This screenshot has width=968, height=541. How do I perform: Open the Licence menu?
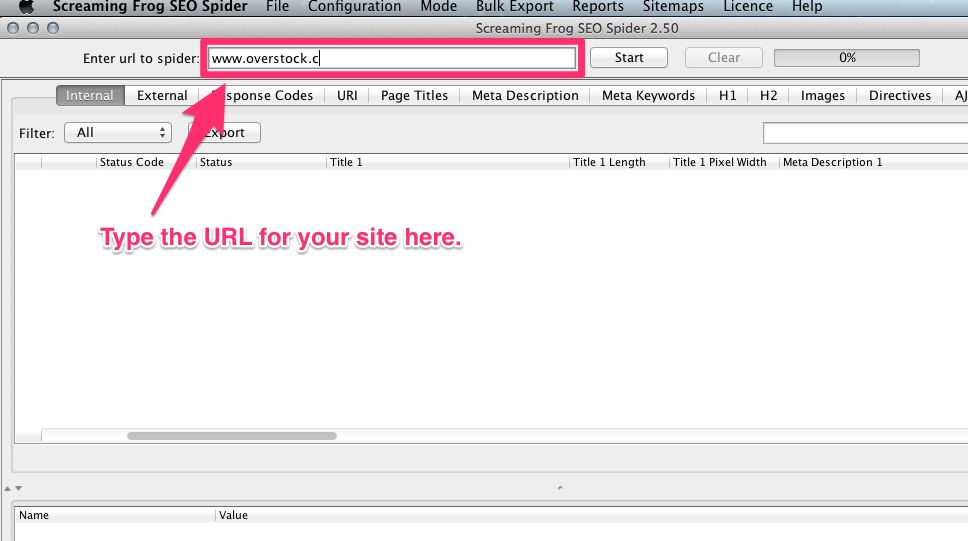click(748, 6)
